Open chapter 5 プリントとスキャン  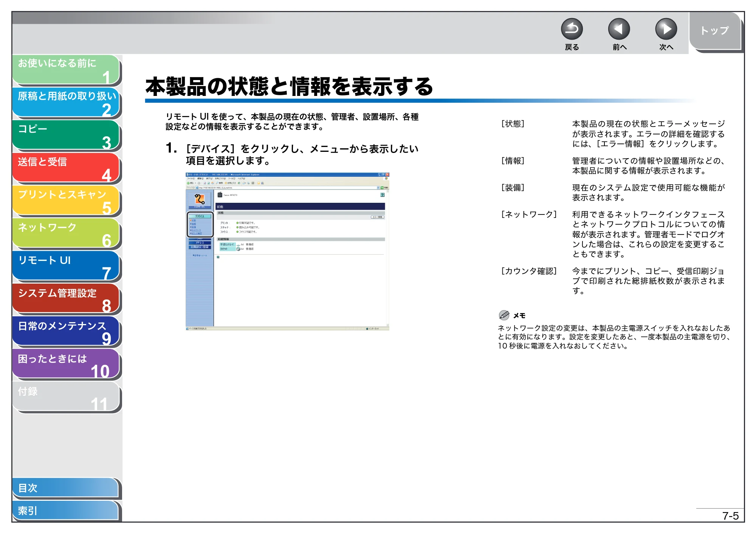66,201
